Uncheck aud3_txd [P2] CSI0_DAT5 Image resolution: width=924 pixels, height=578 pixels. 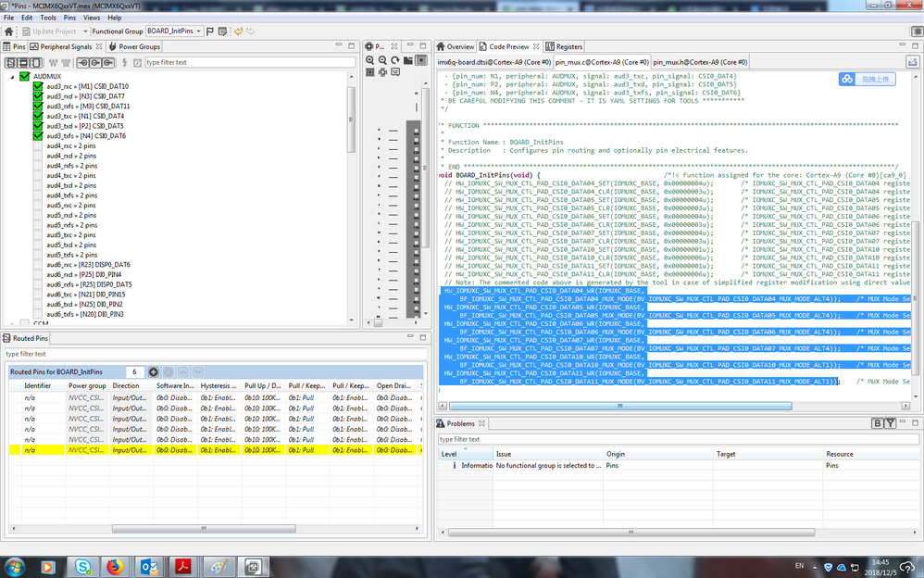point(38,126)
